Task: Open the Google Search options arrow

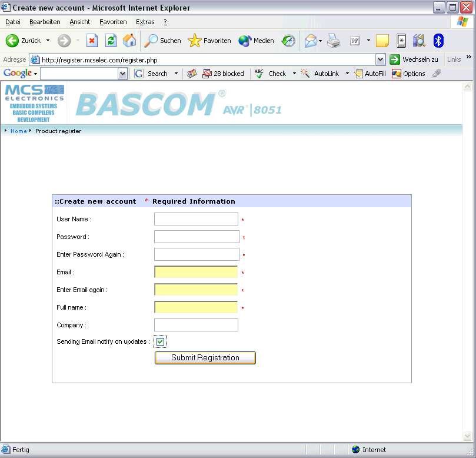Action: pyautogui.click(x=176, y=74)
